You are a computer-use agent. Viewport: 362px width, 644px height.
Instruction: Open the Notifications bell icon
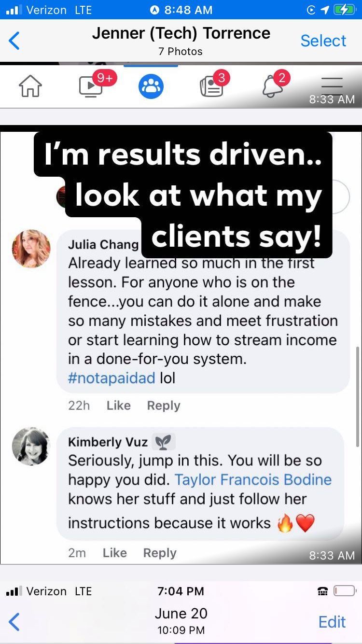click(272, 87)
